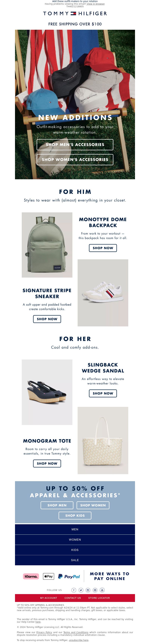This screenshot has width=150, height=644.
Task: Click the Tommy Hilfiger header logo
Action: (x=75, y=13)
